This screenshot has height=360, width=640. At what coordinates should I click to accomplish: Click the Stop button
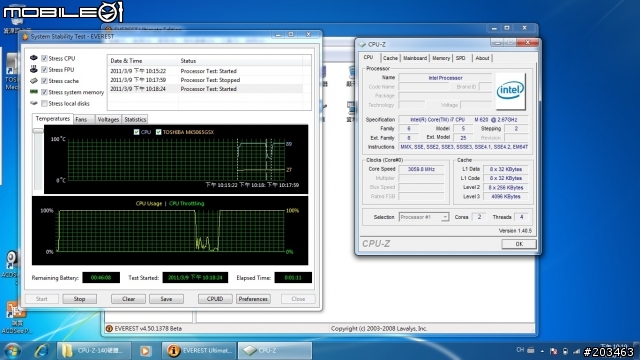tap(80, 299)
